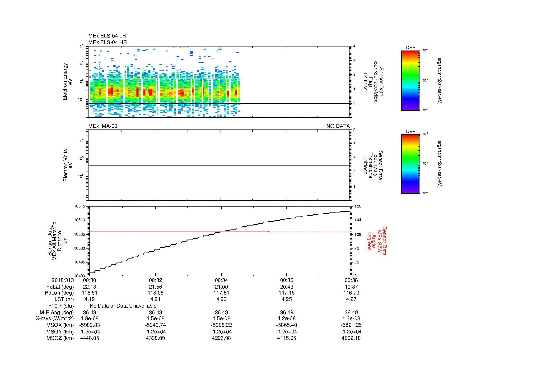This screenshot has width=555, height=392.
Task: Click the bottom DEF color bar
Action: click(x=410, y=164)
